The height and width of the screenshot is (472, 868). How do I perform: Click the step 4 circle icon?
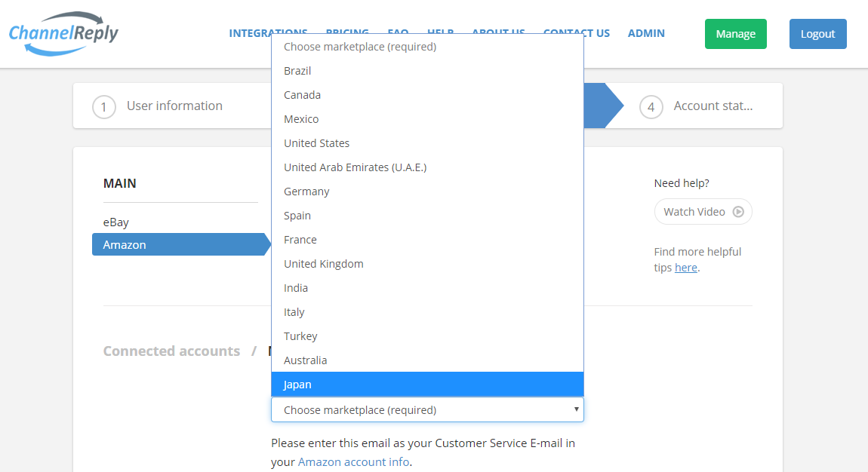651,106
